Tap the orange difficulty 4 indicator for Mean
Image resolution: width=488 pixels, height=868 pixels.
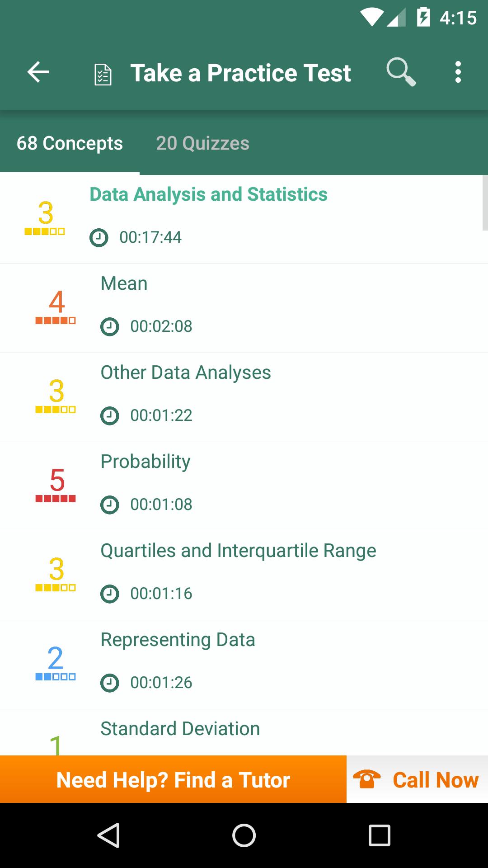[x=56, y=307]
